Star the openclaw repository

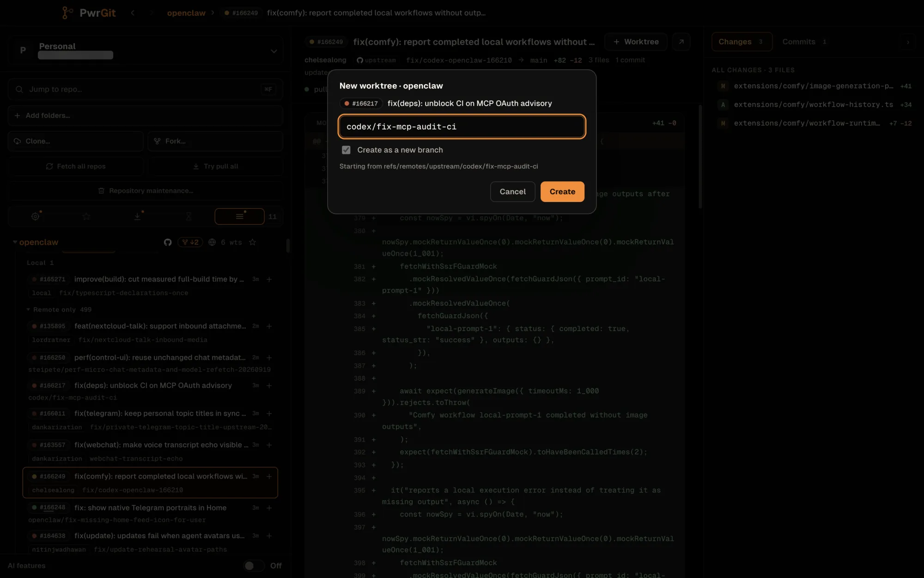[253, 242]
